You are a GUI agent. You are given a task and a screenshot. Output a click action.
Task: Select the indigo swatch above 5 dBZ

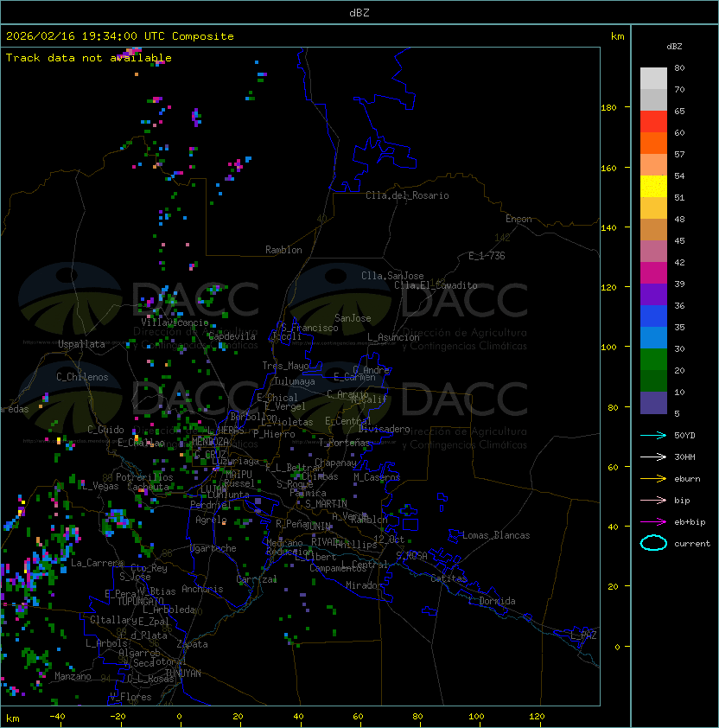click(x=653, y=403)
